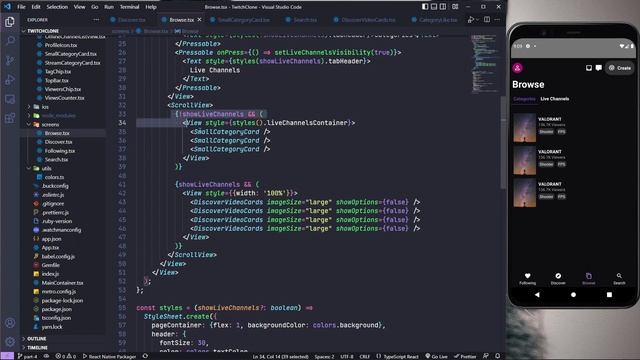Viewport: 640px width, 360px height.
Task: Open editor more actions ellipsis
Action: pos(497,20)
